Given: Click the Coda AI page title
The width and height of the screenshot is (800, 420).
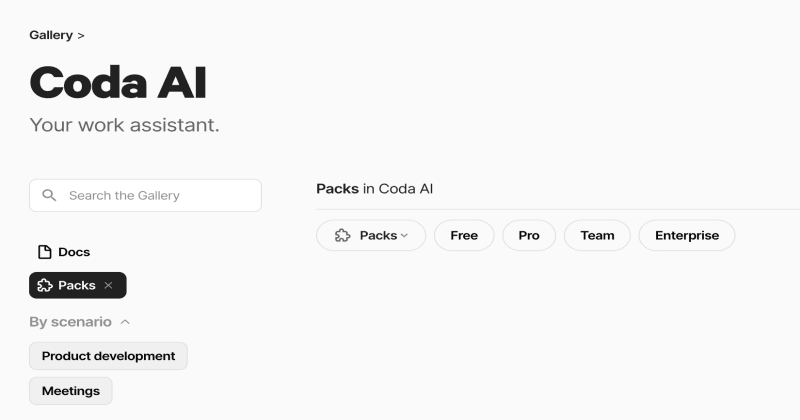Looking at the screenshot, I should (x=118, y=83).
